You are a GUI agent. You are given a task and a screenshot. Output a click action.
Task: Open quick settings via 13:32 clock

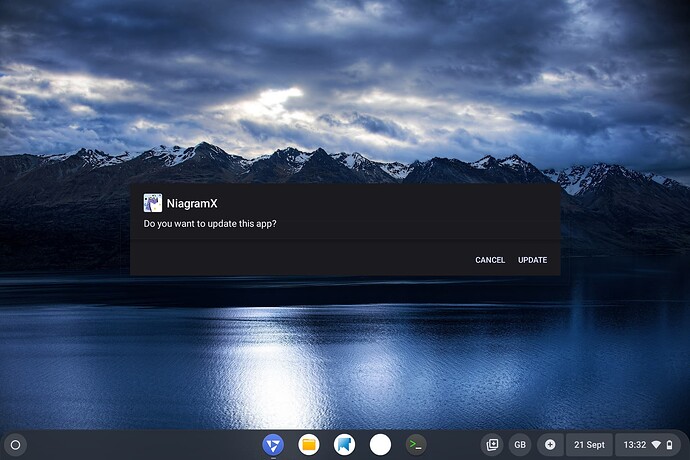pyautogui.click(x=635, y=445)
